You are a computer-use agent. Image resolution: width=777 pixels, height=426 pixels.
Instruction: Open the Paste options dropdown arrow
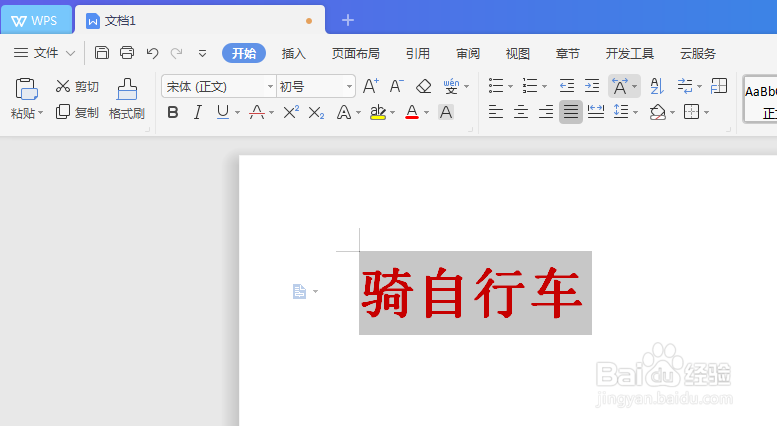(x=41, y=113)
